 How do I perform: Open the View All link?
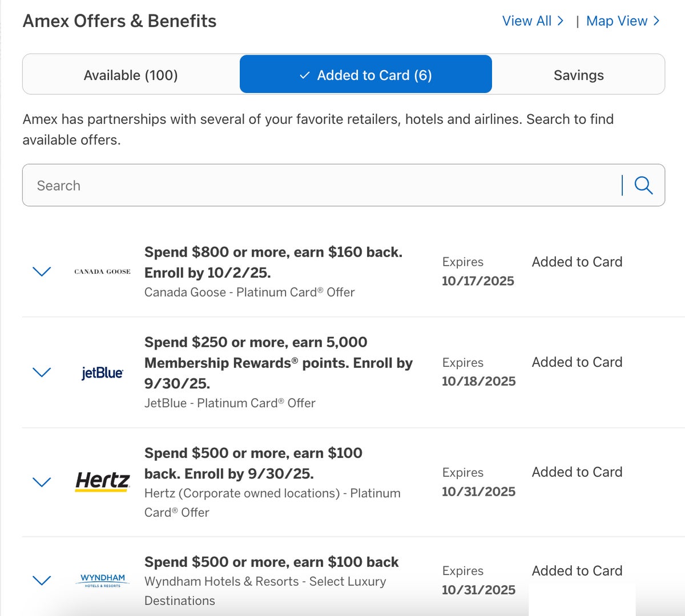click(532, 21)
